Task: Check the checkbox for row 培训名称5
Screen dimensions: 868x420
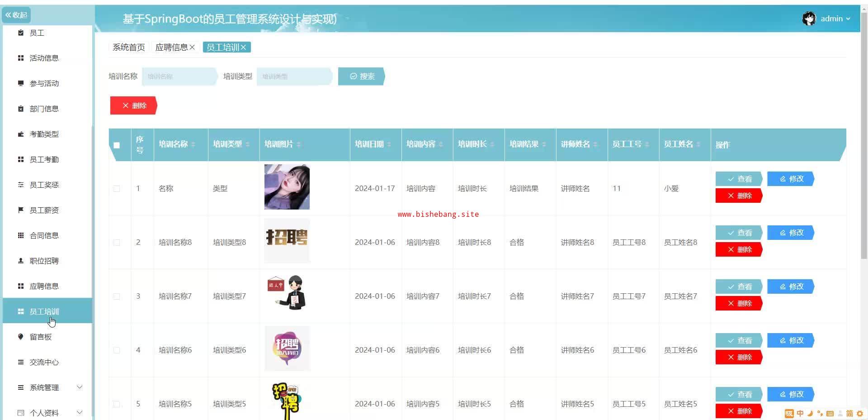Action: [117, 404]
